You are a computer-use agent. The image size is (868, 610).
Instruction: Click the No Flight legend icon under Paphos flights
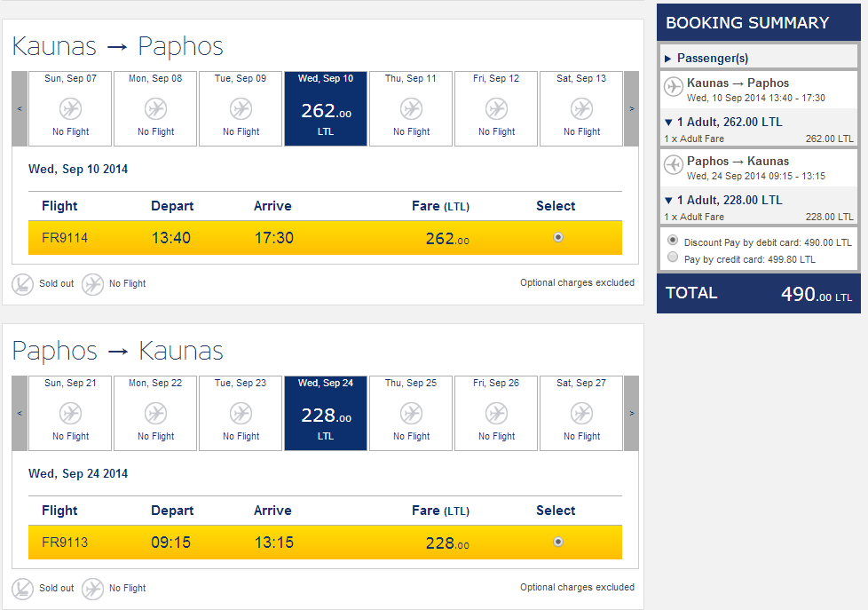pyautogui.click(x=92, y=589)
